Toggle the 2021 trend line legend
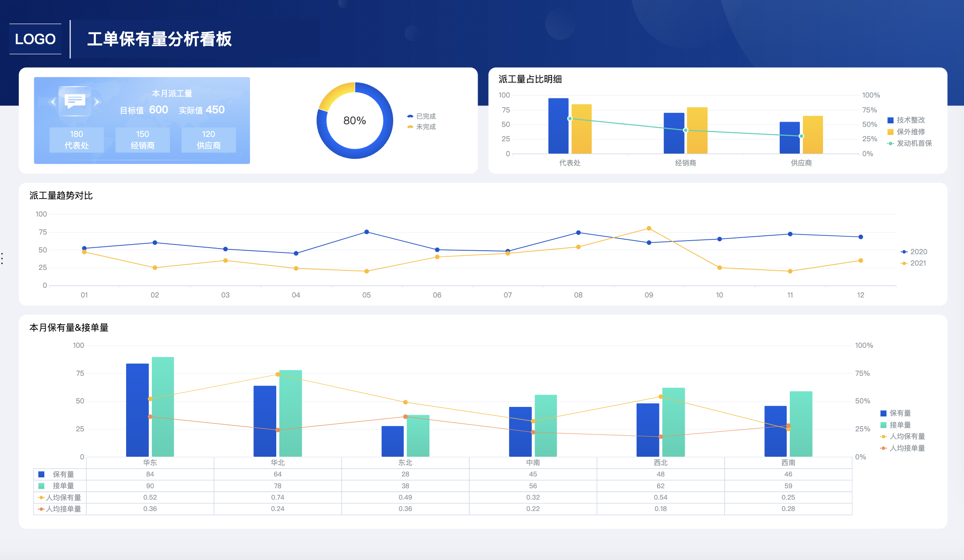 [x=914, y=263]
